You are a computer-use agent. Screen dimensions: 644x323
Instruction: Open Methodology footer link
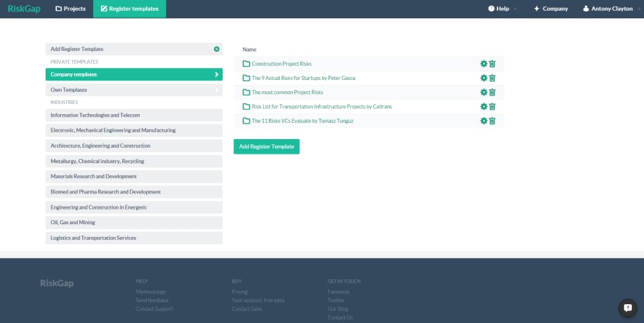151,291
